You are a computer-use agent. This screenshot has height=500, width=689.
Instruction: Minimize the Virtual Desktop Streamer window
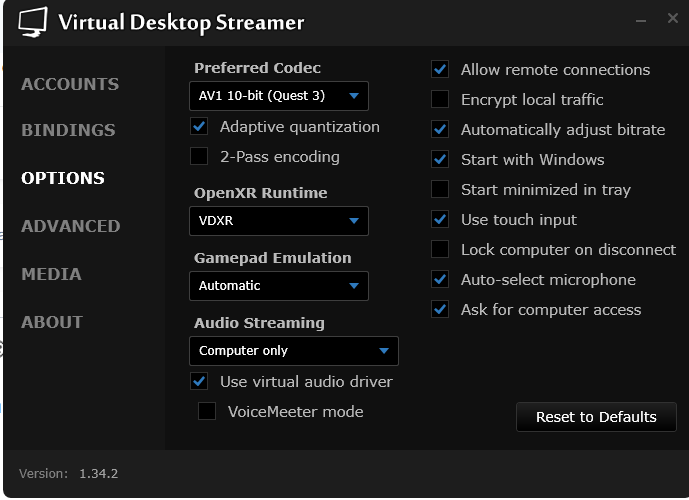tap(644, 20)
